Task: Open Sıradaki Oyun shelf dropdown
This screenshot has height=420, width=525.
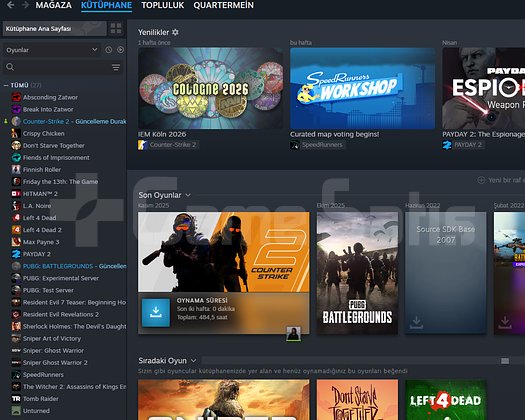Action: point(194,361)
